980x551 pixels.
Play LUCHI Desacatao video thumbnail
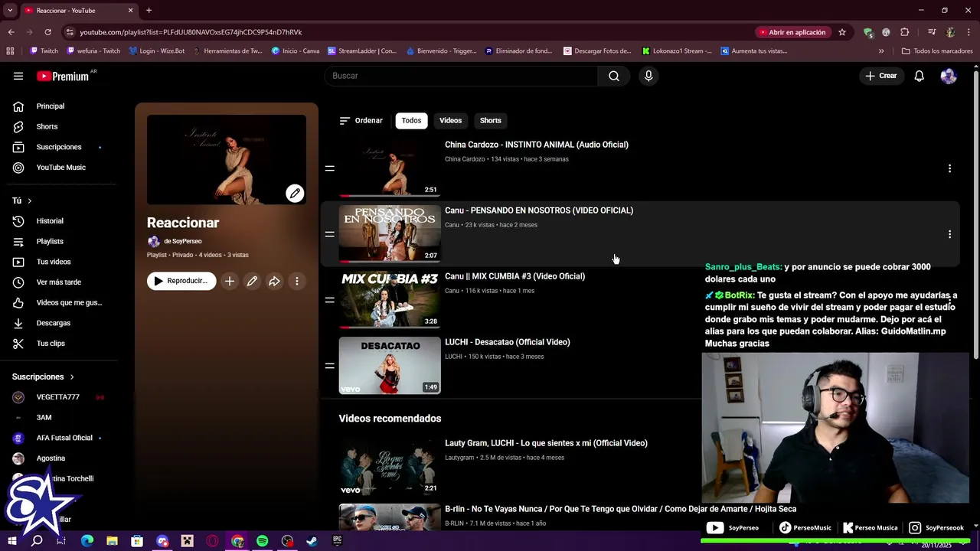point(390,366)
